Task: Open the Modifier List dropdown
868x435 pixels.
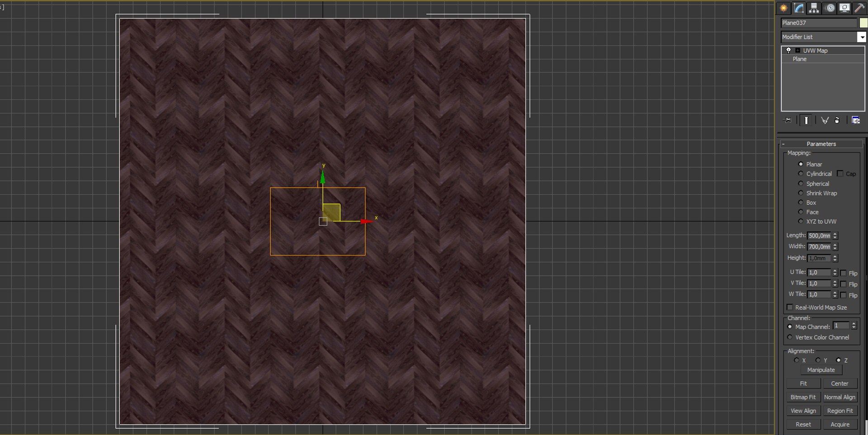Action: (862, 37)
